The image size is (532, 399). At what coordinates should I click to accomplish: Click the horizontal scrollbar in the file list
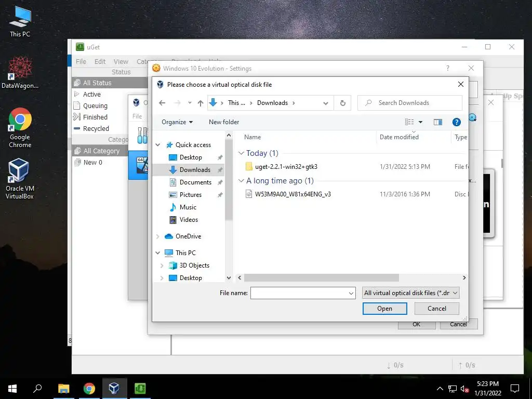(321, 278)
